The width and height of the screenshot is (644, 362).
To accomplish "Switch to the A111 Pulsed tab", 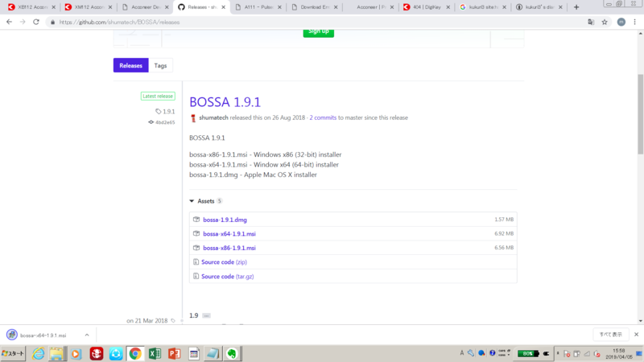I will [258, 7].
